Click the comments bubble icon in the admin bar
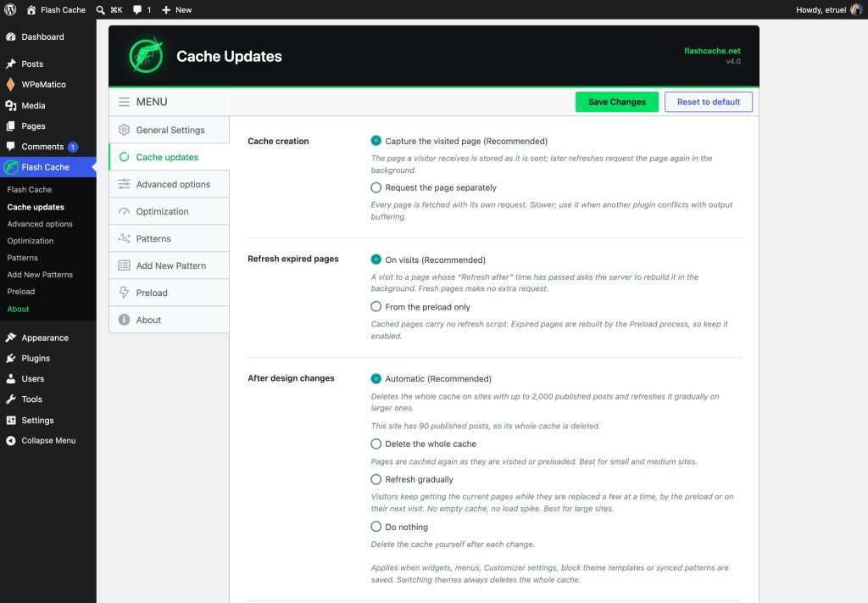This screenshot has height=603, width=868. (x=136, y=9)
